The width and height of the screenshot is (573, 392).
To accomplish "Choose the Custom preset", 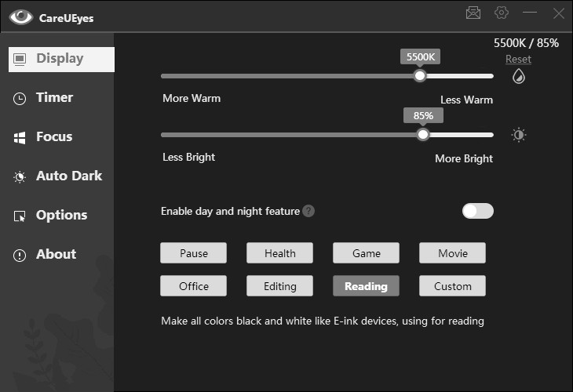I will pyautogui.click(x=452, y=286).
